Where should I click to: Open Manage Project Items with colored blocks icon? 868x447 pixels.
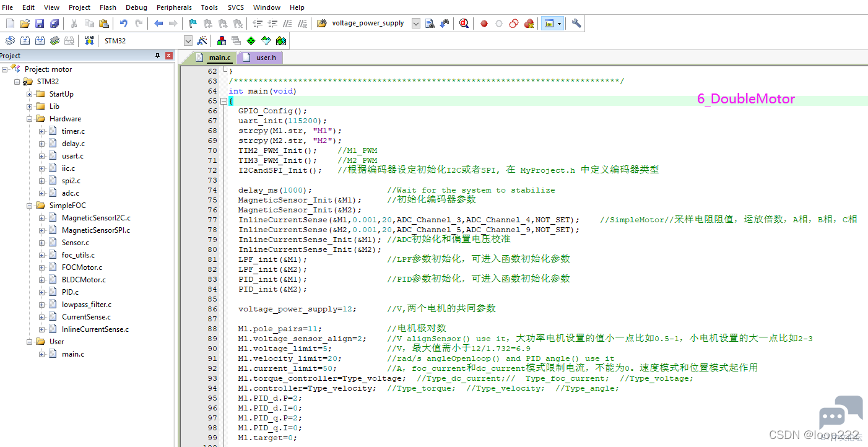[x=221, y=41]
